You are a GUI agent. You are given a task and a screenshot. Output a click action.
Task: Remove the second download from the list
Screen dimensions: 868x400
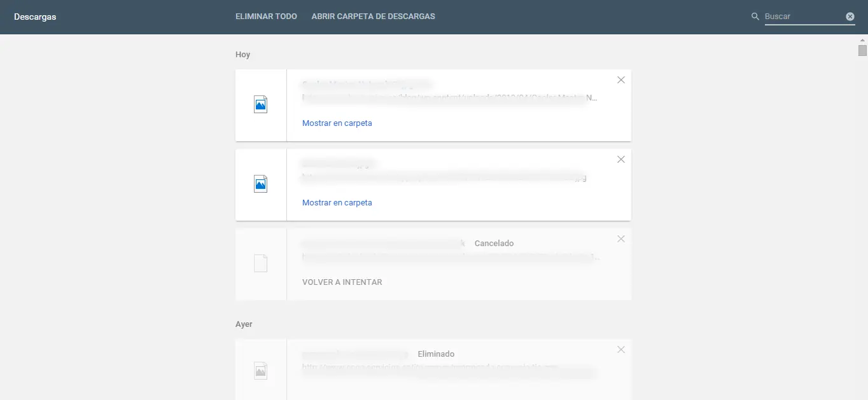621,159
